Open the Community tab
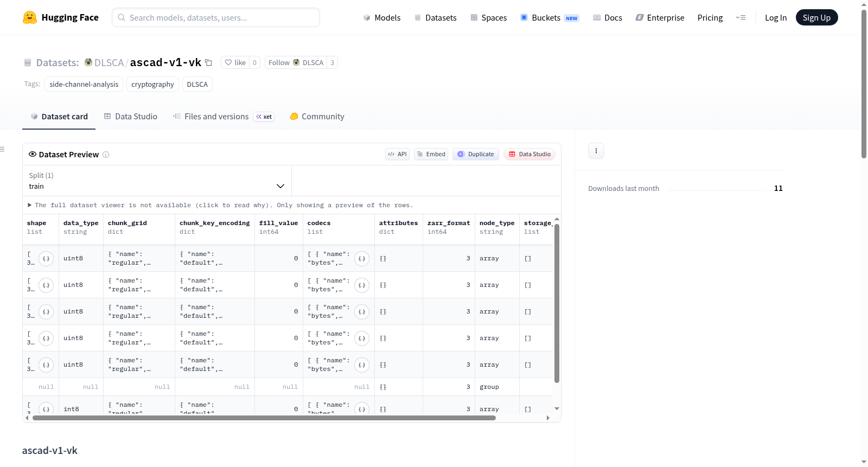This screenshot has width=868, height=467. coord(317,116)
